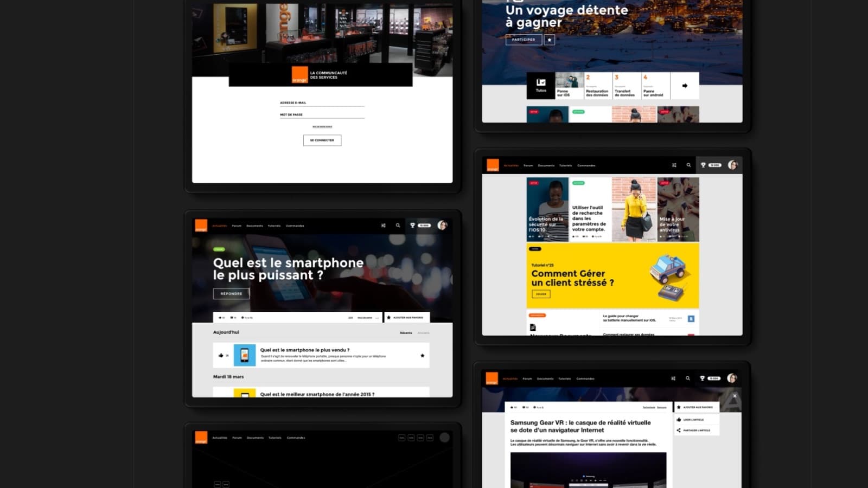Click 'Ajouter aux favoris' in the Samsung Gear VR mockup
Viewport: 868px width, 488px height.
[697, 407]
